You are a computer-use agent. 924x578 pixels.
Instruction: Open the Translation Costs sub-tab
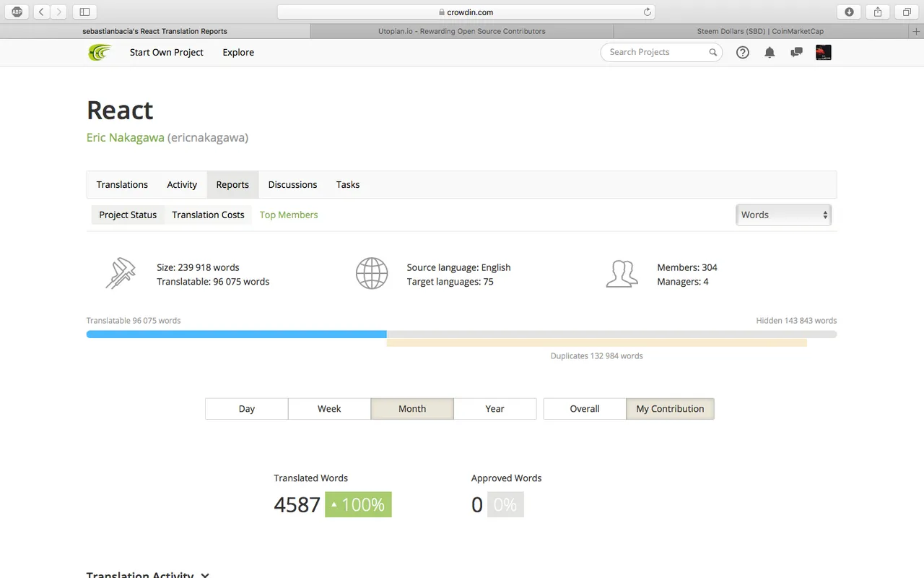tap(208, 215)
